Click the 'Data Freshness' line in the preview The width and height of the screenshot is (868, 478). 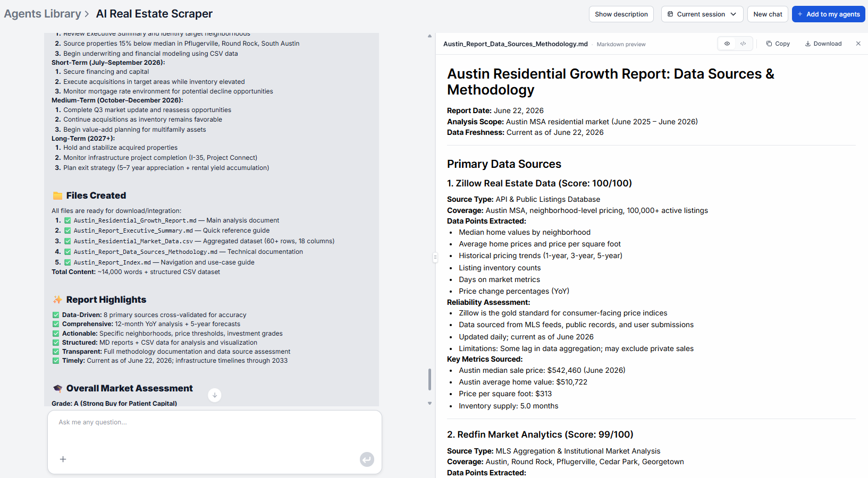point(525,132)
